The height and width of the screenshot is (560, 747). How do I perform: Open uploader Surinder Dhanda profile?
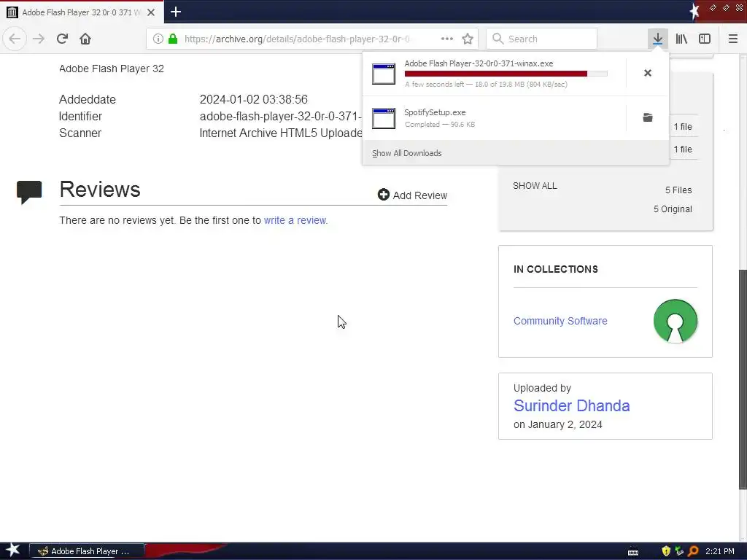tap(572, 405)
